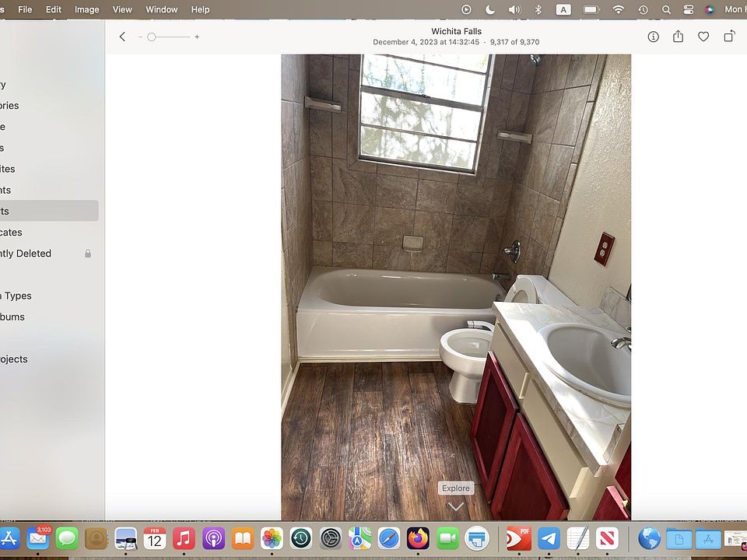Open Preview from the Dock
Screen dimensions: 747x560
[x=126, y=539]
